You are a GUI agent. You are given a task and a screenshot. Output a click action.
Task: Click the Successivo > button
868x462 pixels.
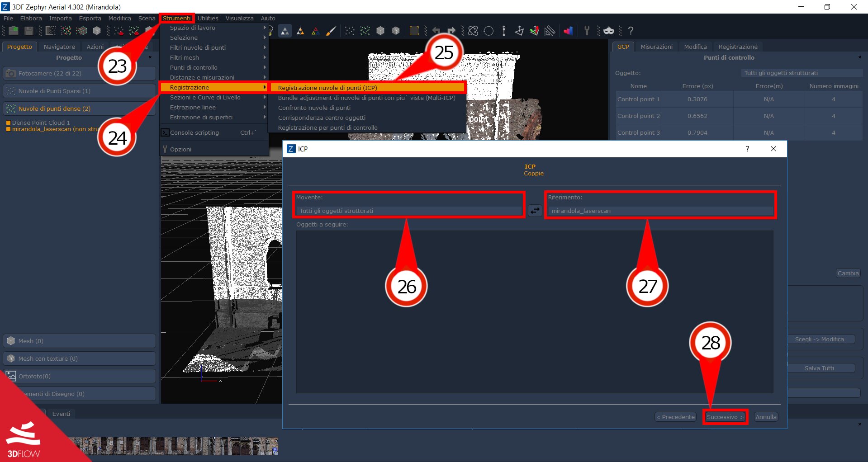coord(725,417)
